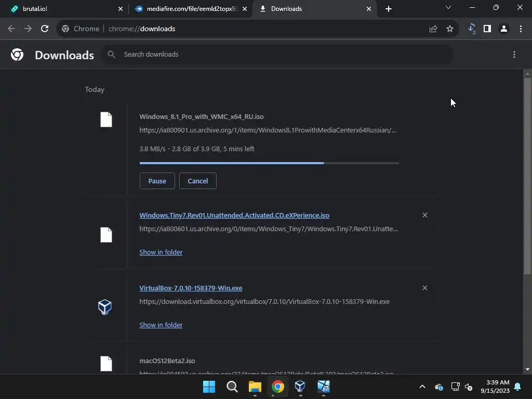Open the Windows.Tiny7 ISO file link
532x399 pixels.
tap(234, 215)
